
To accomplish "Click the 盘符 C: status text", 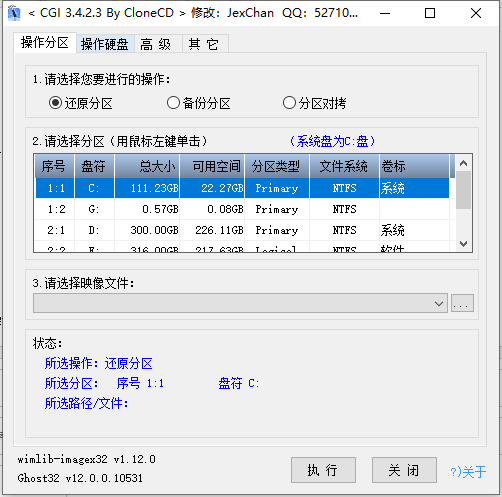I will 239,383.
